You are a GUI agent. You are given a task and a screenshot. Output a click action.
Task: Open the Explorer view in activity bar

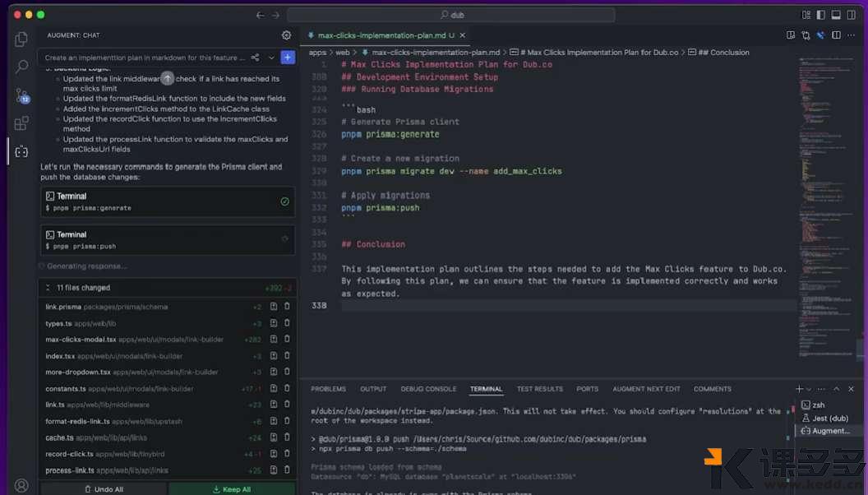coord(21,39)
